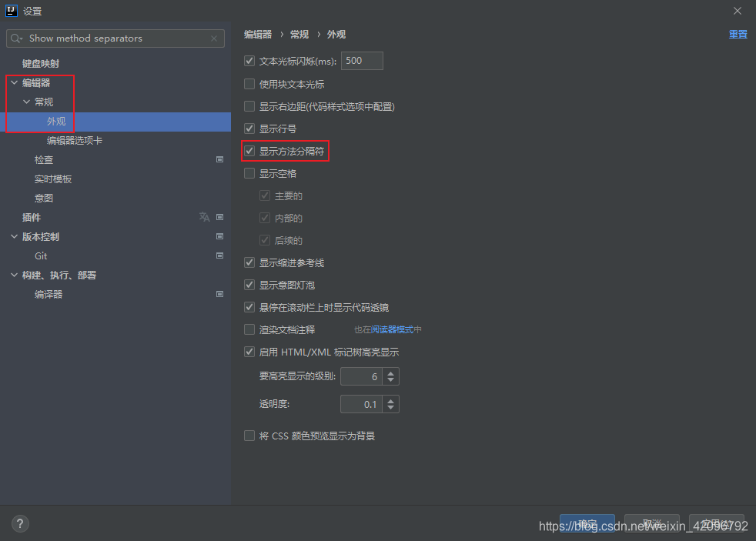Click the window icon beside Git
756x541 pixels.
[x=219, y=255]
